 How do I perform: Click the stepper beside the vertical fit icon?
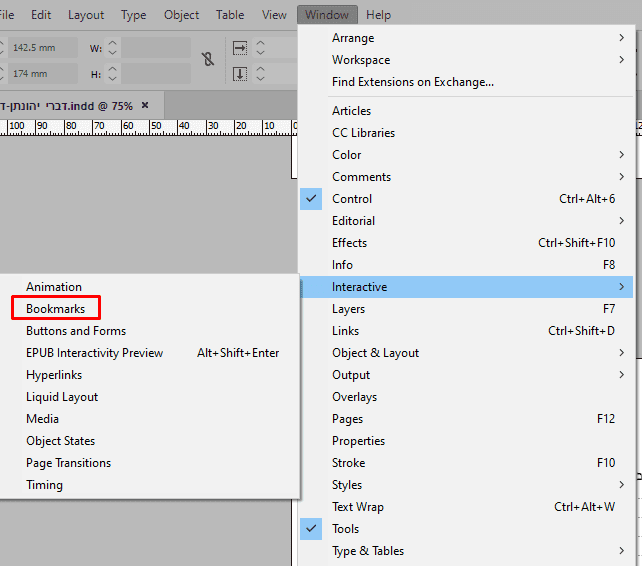click(260, 74)
